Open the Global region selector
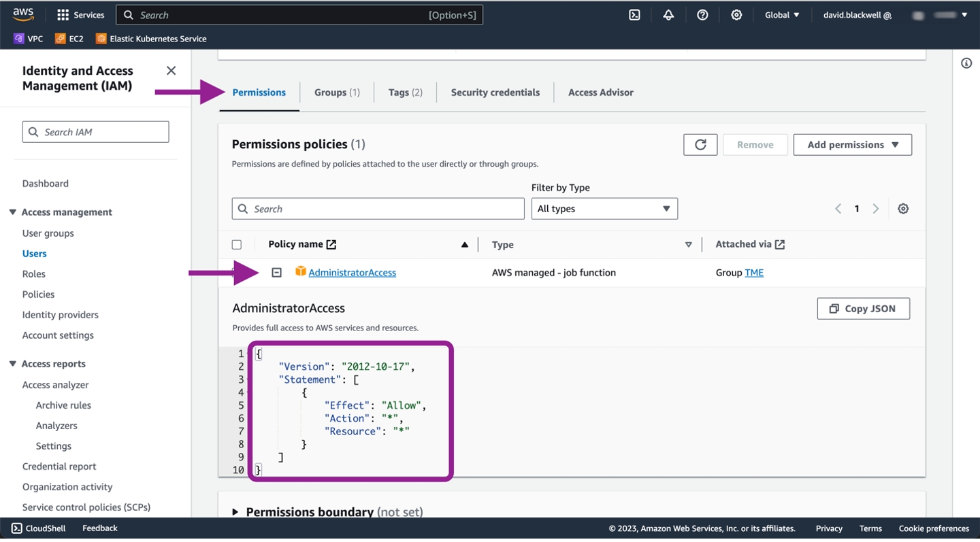 tap(781, 15)
